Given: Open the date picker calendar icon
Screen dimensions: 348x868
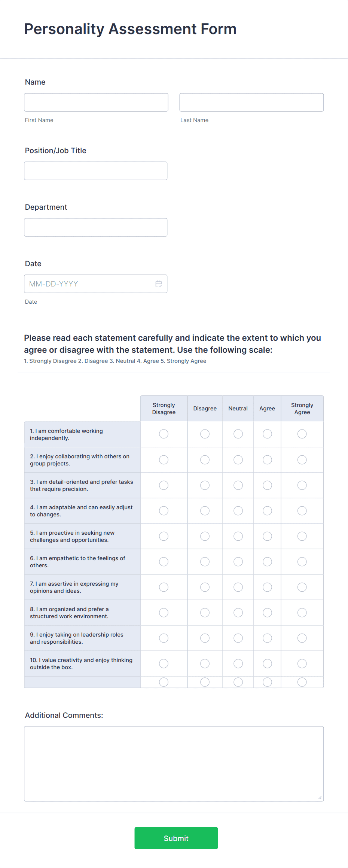Looking at the screenshot, I should (159, 284).
